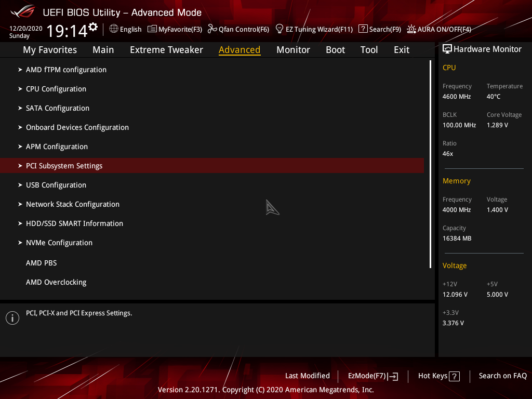Expand the arrow beside Network Stack Configuration

coord(20,204)
